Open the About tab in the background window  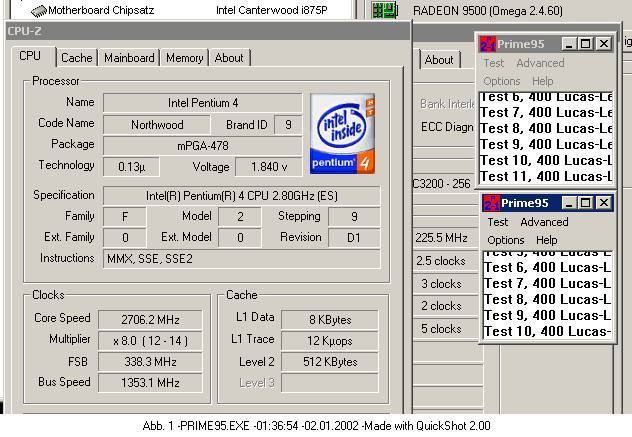[439, 60]
